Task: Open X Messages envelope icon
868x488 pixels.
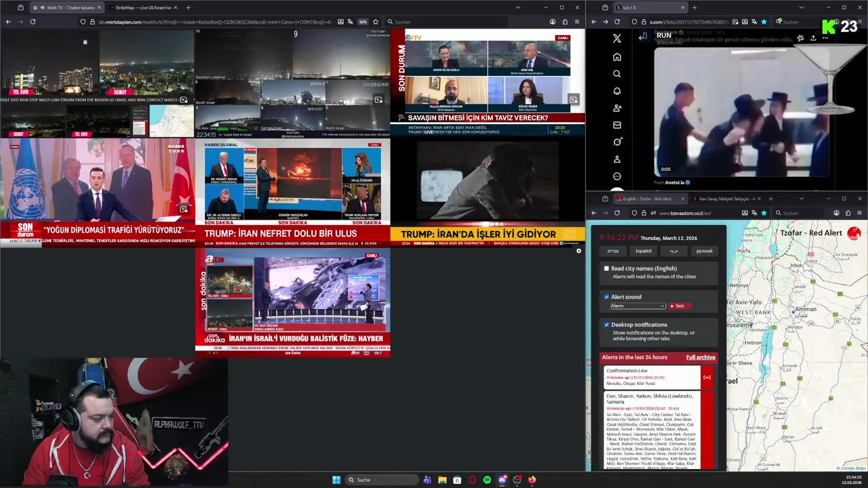Action: (617, 125)
